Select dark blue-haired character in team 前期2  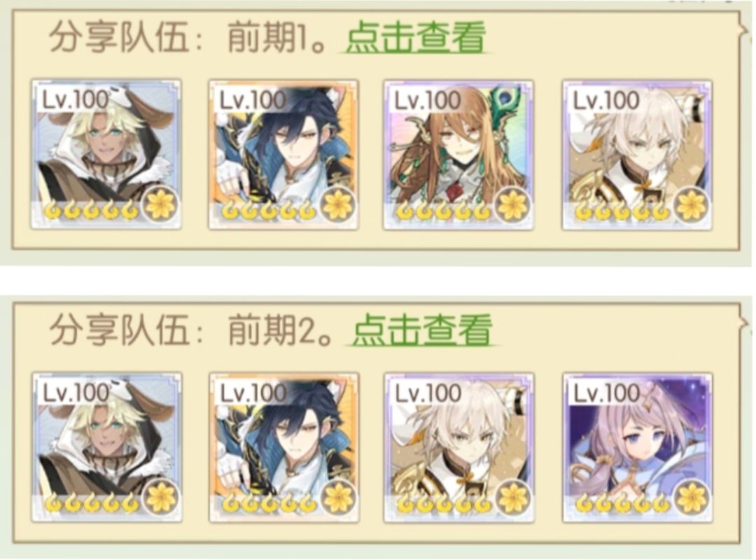[x=283, y=447]
